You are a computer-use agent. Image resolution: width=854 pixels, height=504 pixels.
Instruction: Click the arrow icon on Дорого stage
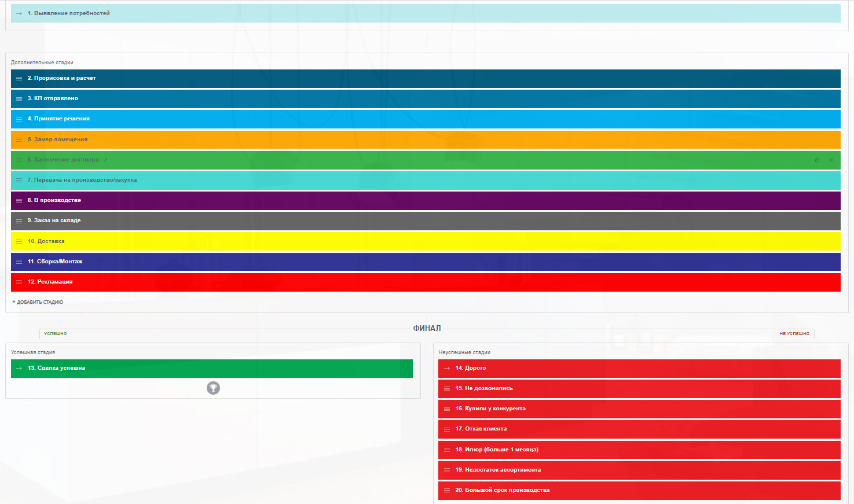click(446, 369)
